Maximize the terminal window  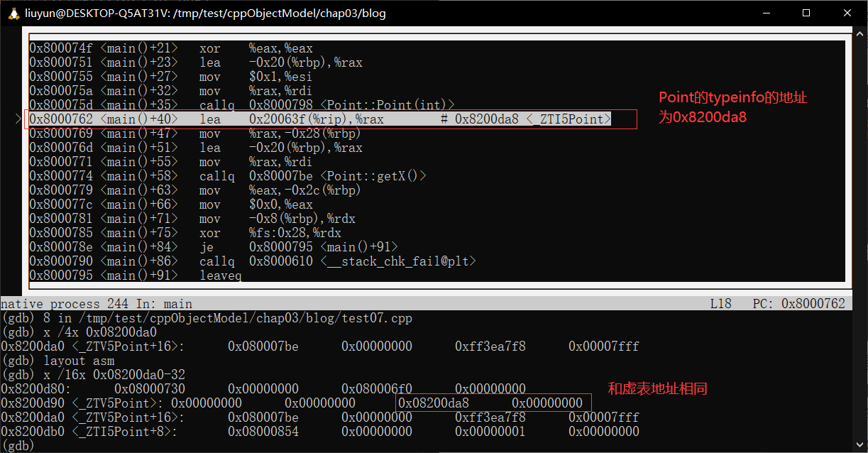click(806, 13)
